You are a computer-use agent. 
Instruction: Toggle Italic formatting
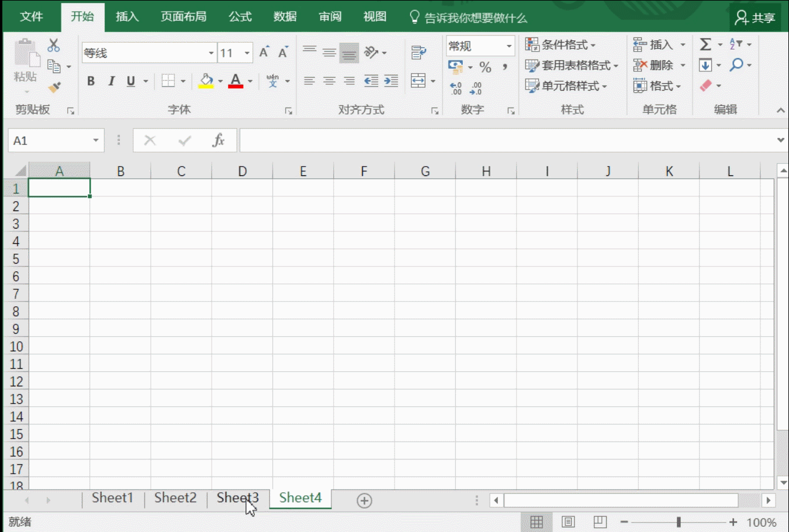pos(111,81)
